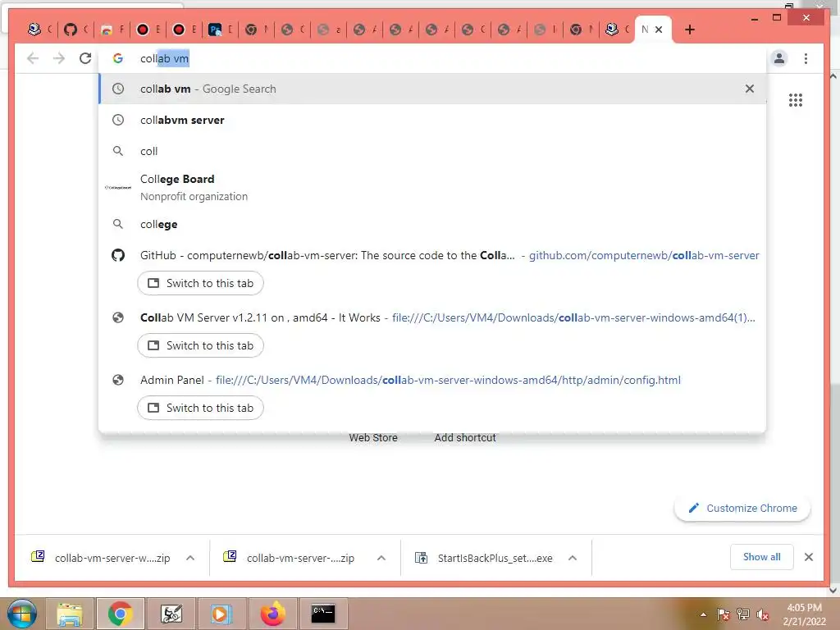The height and width of the screenshot is (630, 840).
Task: Click into the address bar text 'collab vm'
Action: tap(164, 58)
